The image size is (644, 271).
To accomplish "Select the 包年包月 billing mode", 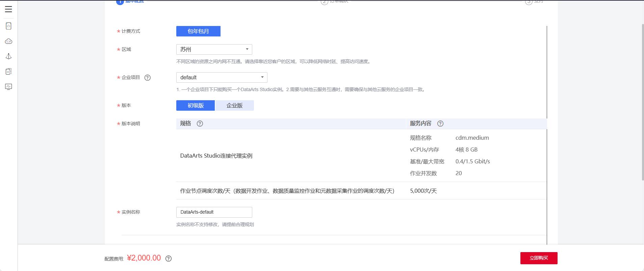I will tap(198, 31).
